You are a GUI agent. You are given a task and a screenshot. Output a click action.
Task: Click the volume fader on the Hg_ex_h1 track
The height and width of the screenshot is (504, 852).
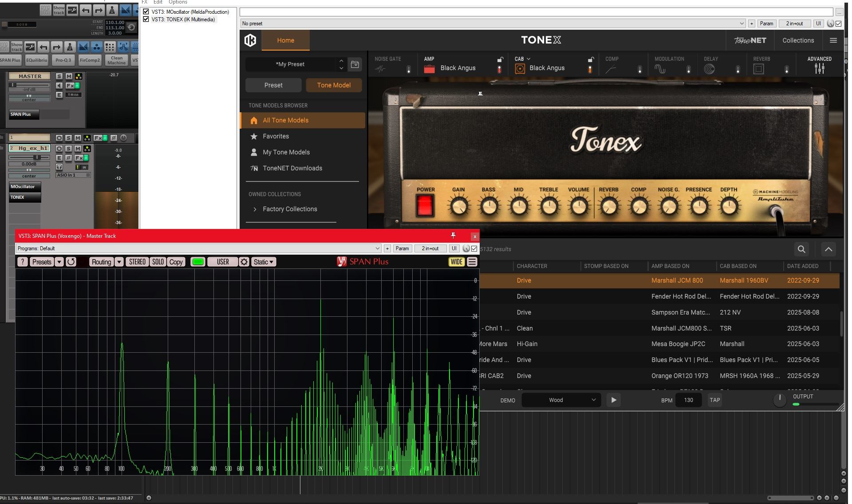(37, 157)
